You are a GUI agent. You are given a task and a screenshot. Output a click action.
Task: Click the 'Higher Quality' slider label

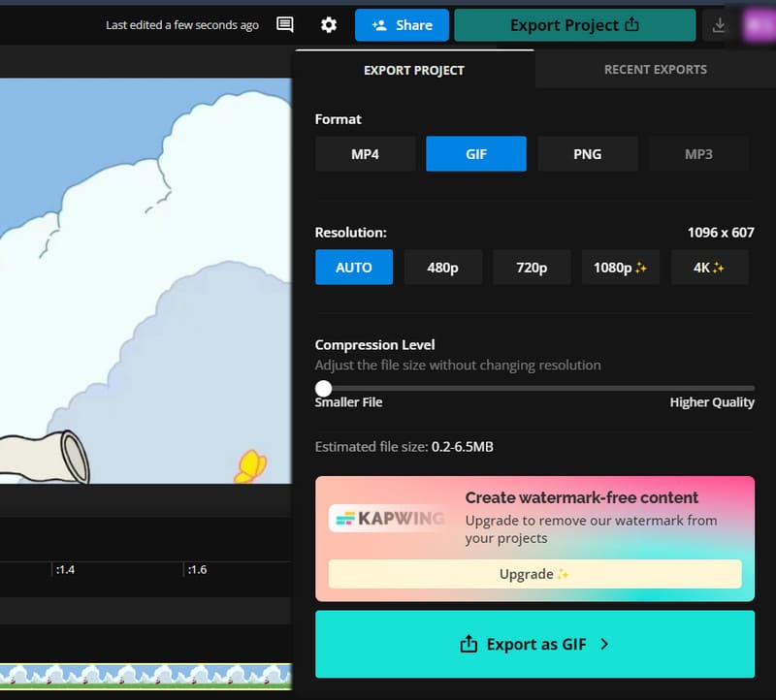pyautogui.click(x=712, y=402)
